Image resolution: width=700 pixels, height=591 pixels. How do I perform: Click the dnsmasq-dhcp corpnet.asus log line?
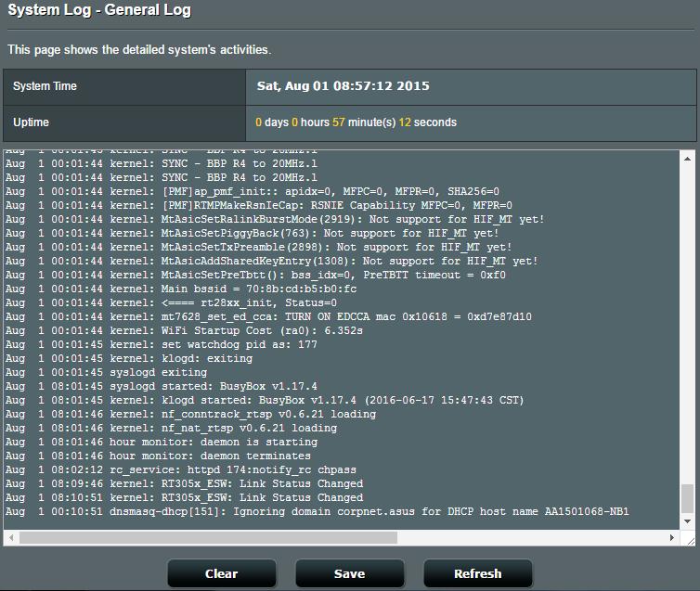[317, 511]
